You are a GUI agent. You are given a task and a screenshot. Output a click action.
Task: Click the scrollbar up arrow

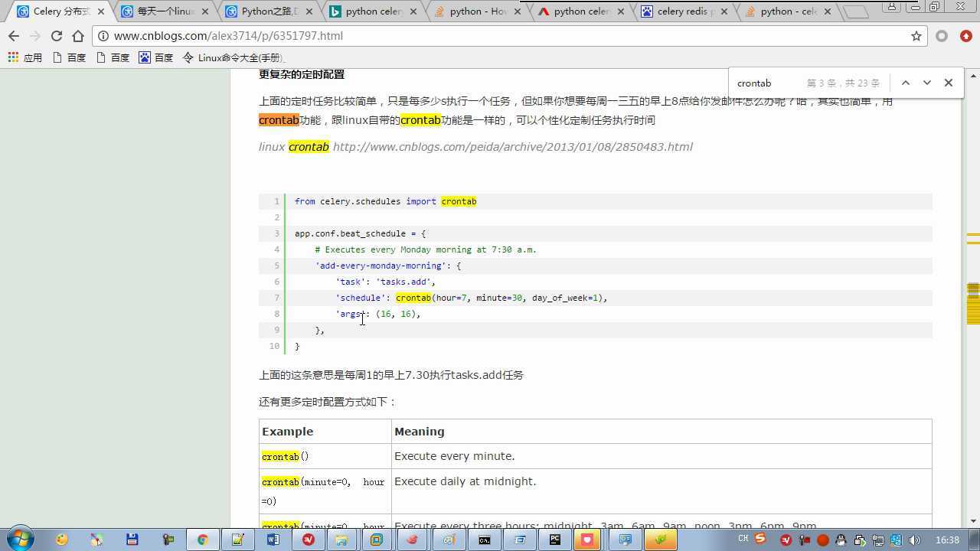(973, 76)
